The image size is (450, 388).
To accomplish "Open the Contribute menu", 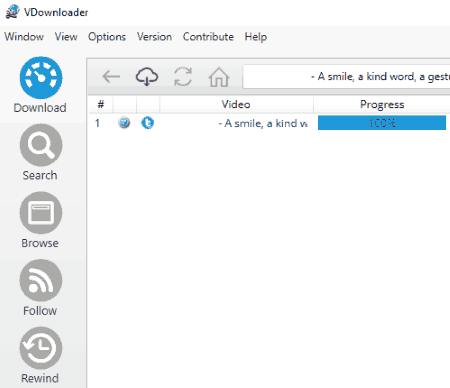I will pyautogui.click(x=208, y=37).
